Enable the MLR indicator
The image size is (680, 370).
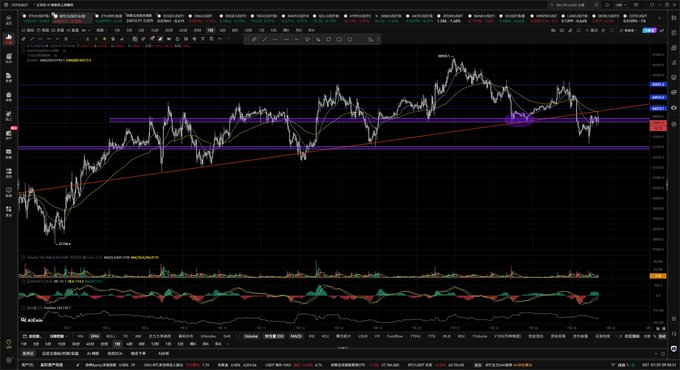[446, 336]
